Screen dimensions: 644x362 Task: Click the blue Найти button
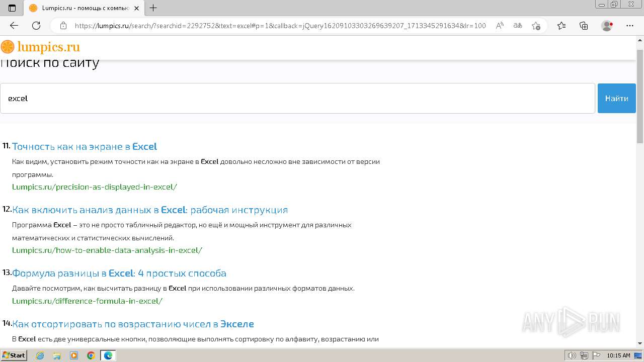tap(617, 98)
